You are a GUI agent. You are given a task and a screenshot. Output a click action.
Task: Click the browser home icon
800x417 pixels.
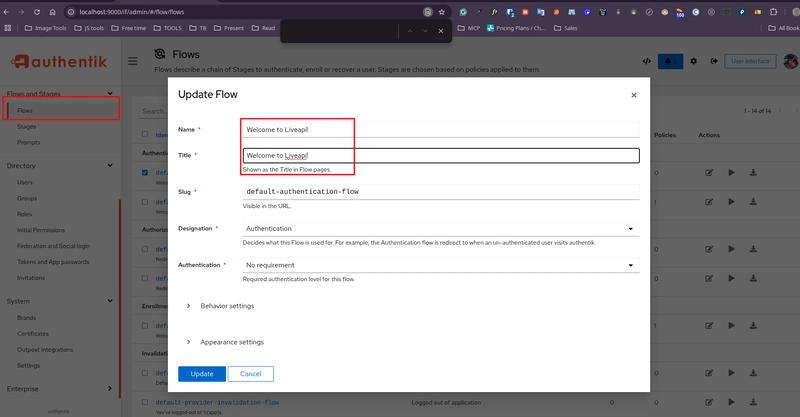(52, 12)
